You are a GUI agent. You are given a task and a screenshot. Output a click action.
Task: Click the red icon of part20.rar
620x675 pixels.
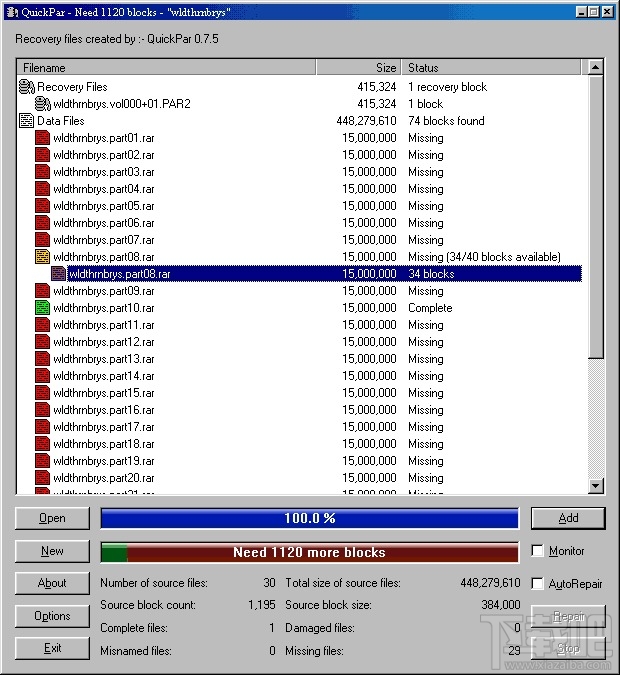click(42, 478)
